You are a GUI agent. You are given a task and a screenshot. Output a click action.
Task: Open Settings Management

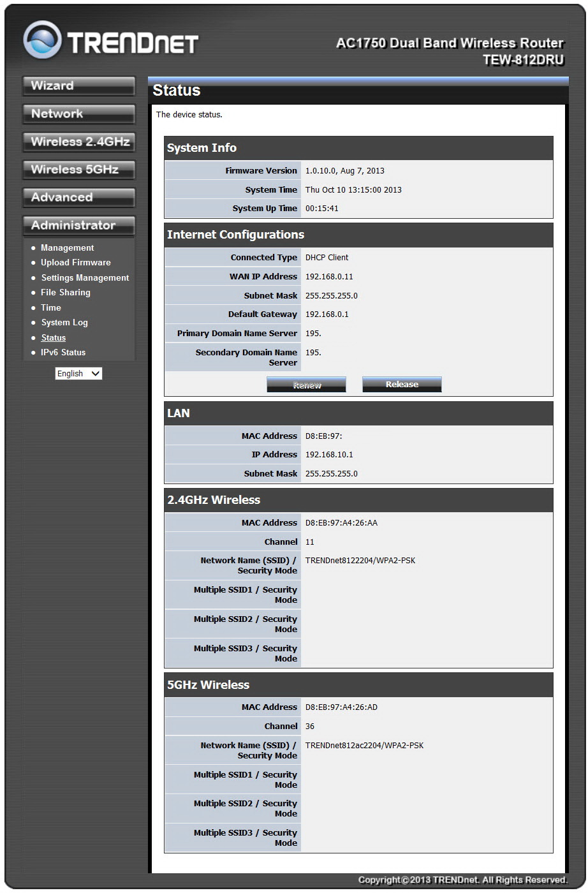click(85, 277)
